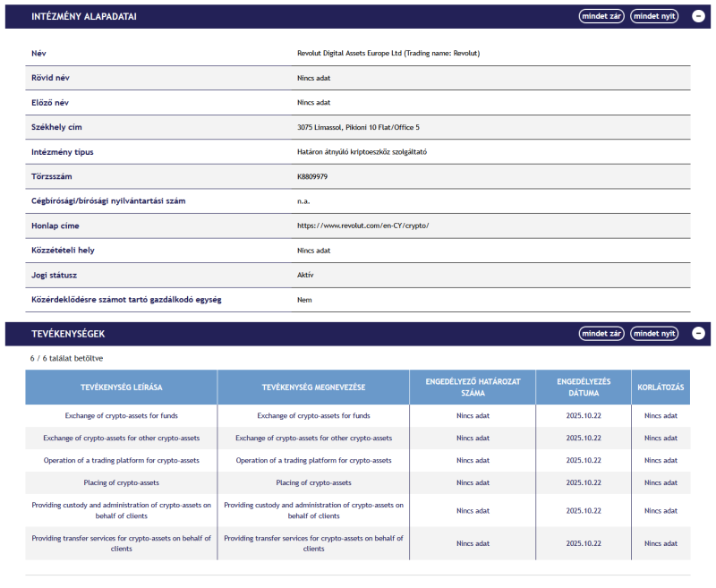Click the 'Rövid név' field label
The image size is (716, 588).
[x=51, y=78]
